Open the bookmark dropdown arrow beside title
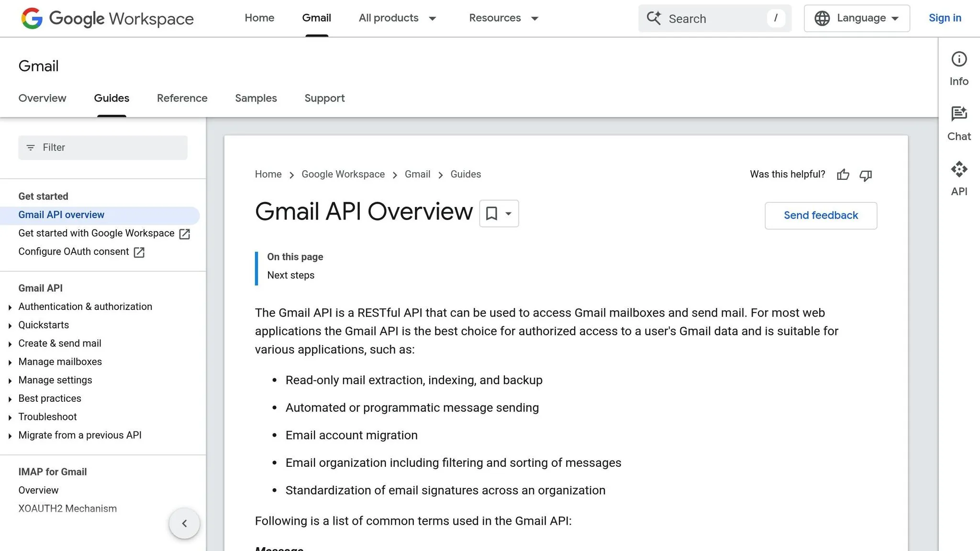The height and width of the screenshot is (551, 980). point(509,213)
